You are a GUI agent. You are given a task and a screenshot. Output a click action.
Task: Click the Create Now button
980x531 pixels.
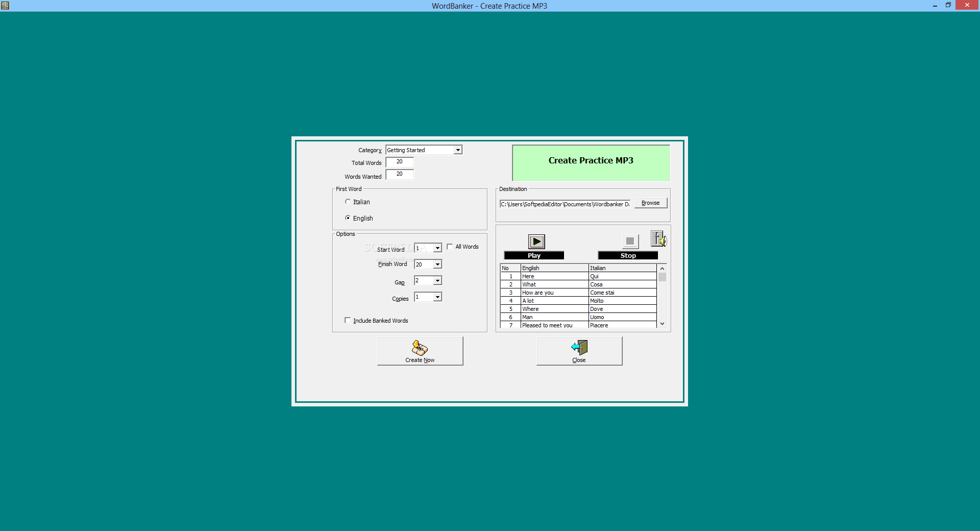tap(420, 351)
